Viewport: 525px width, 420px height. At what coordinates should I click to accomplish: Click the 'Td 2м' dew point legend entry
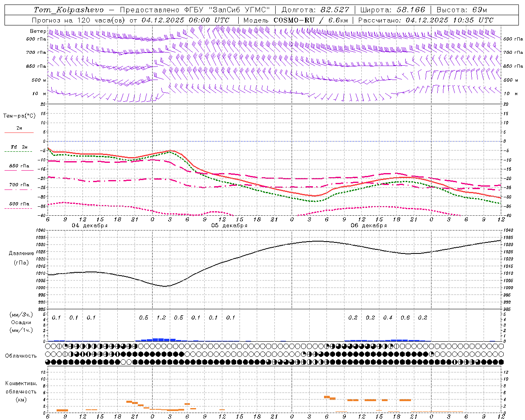[19, 147]
